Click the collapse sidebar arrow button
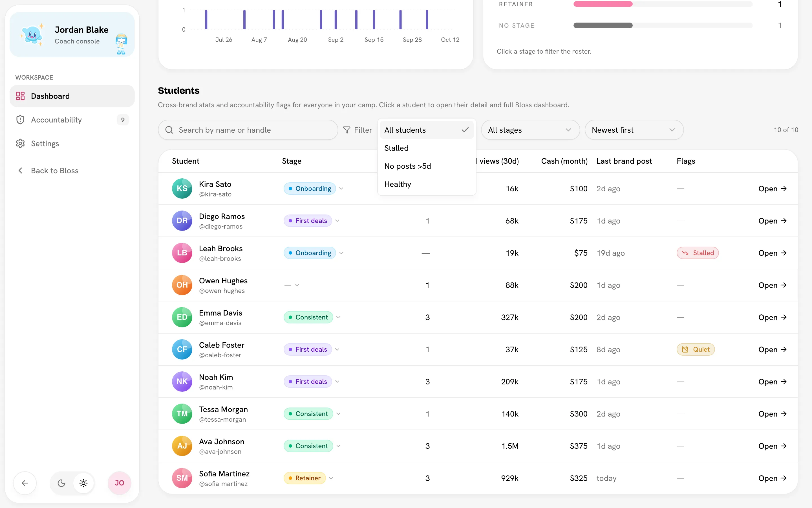The image size is (812, 508). coord(25,483)
